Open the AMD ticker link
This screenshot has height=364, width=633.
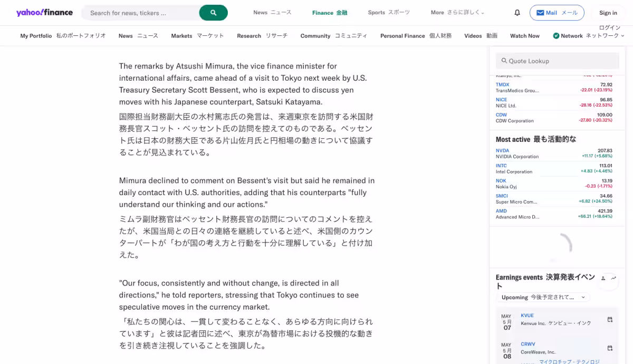point(501,210)
